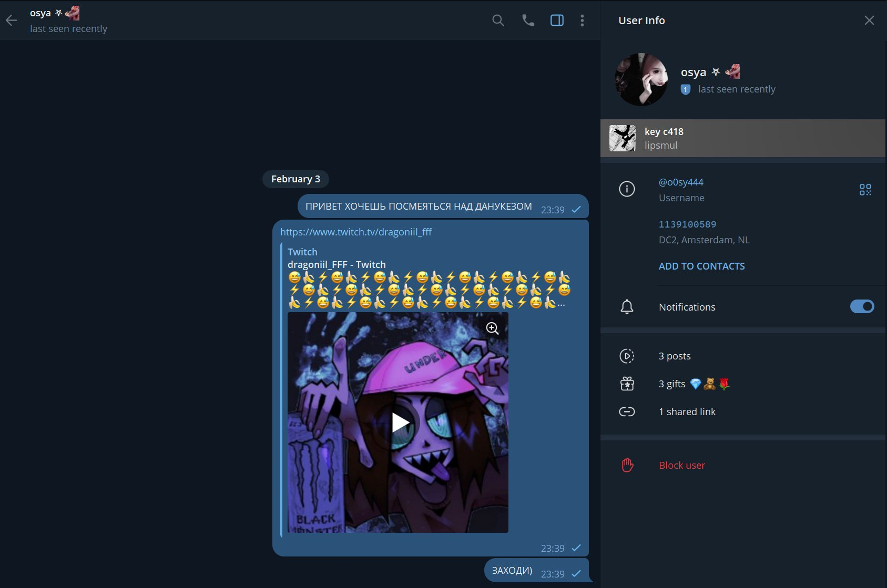This screenshot has width=887, height=588.
Task: View the 3 posts section
Action: tap(675, 356)
